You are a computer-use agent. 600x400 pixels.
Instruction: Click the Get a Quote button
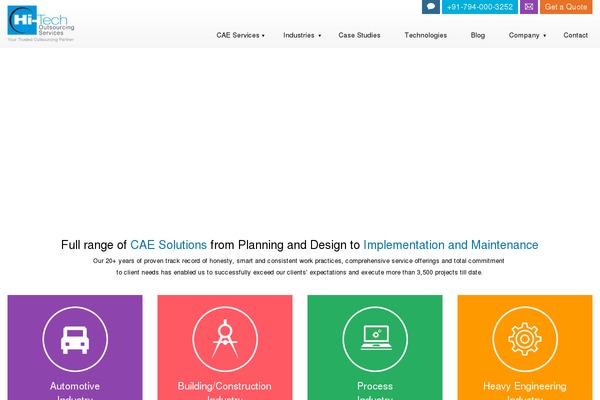(566, 7)
